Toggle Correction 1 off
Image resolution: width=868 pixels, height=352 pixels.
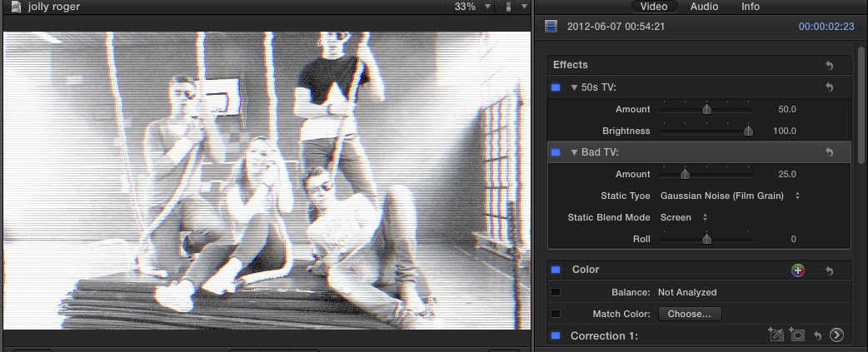tap(556, 335)
